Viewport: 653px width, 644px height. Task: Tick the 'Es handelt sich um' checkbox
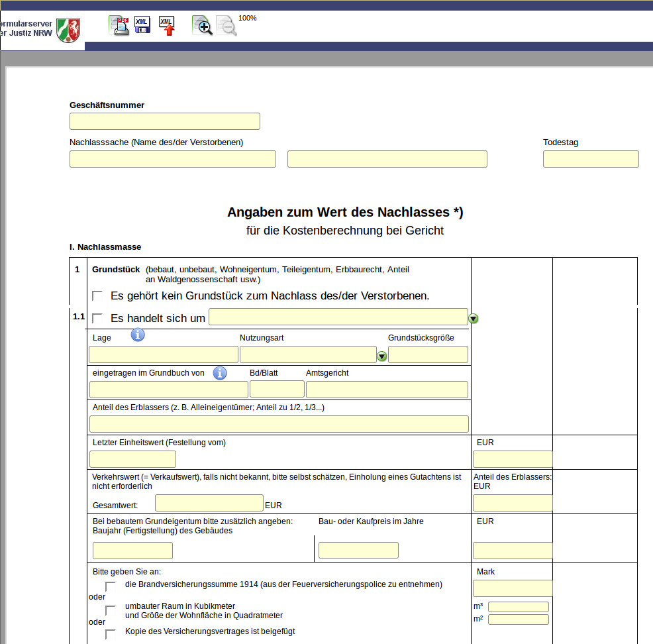97,318
